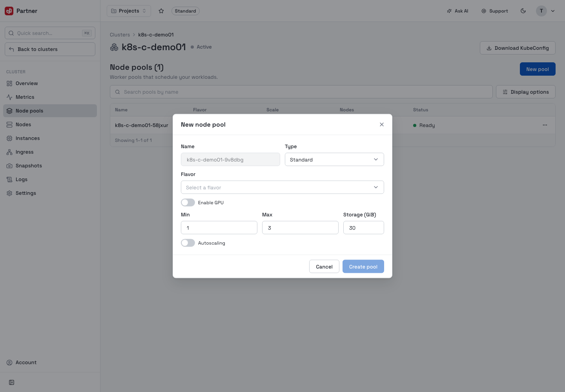Go to Metrics section
Screen dimensions: 565x392
(x=50, y=97)
